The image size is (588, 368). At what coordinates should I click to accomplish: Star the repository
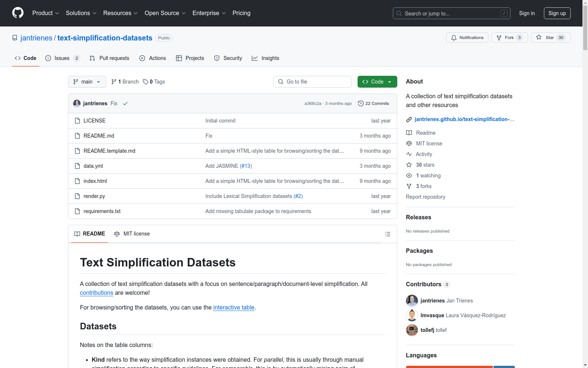[551, 38]
